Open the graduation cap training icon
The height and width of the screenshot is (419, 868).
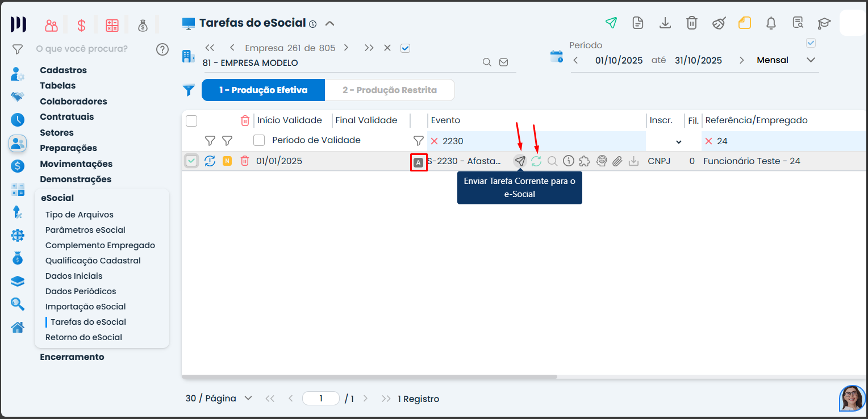tap(824, 23)
